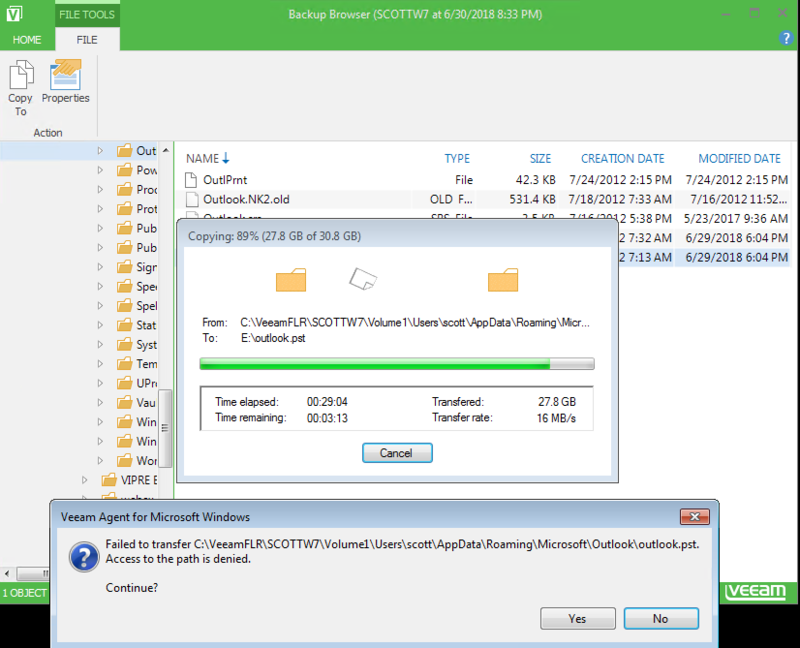Click Yes to continue the transfer
800x648 pixels.
pyautogui.click(x=577, y=618)
